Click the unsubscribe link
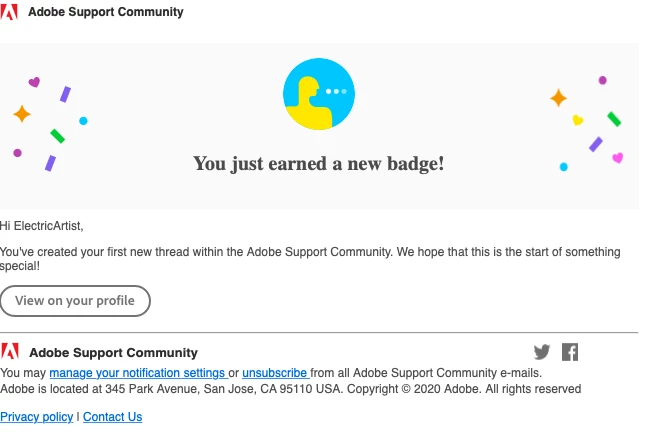 tap(276, 373)
